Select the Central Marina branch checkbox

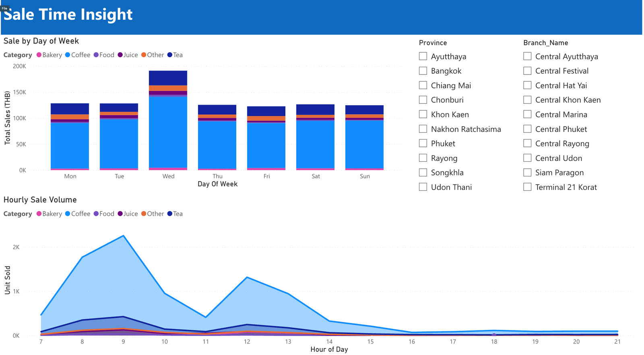(527, 114)
